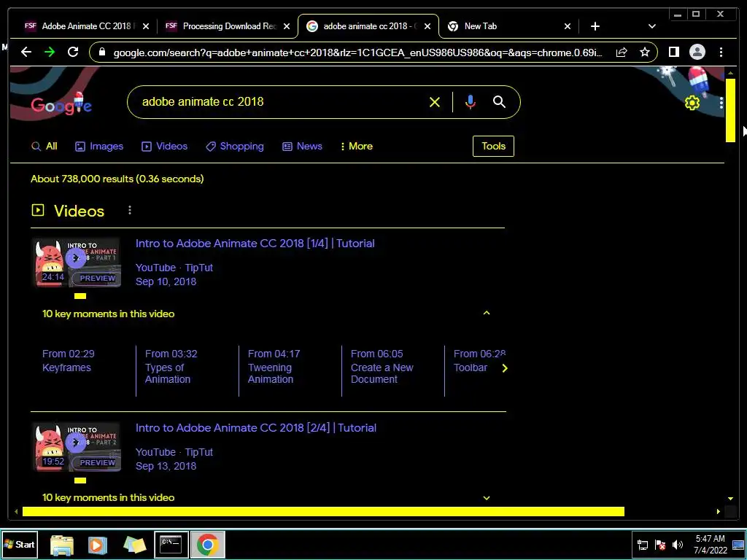
Task: Jump to From 06:05 Create a New Document
Action: click(382, 366)
